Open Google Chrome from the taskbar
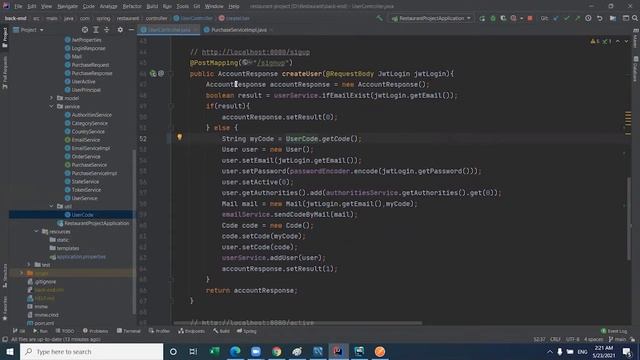This screenshot has width=640, height=360. (276, 351)
